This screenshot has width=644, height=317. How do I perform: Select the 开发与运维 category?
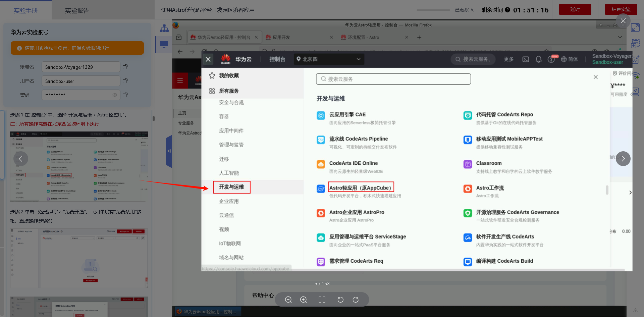click(232, 187)
